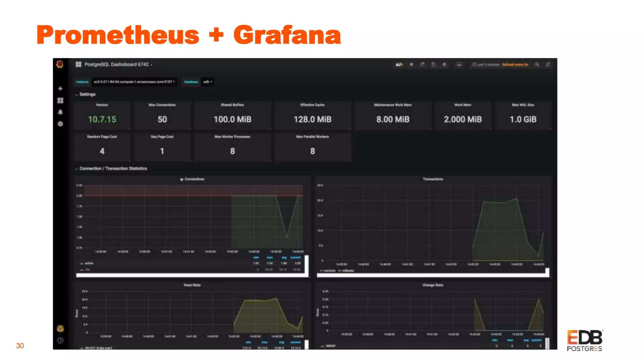Click the 50 max connections value
The width and height of the screenshot is (644, 362).
[162, 119]
